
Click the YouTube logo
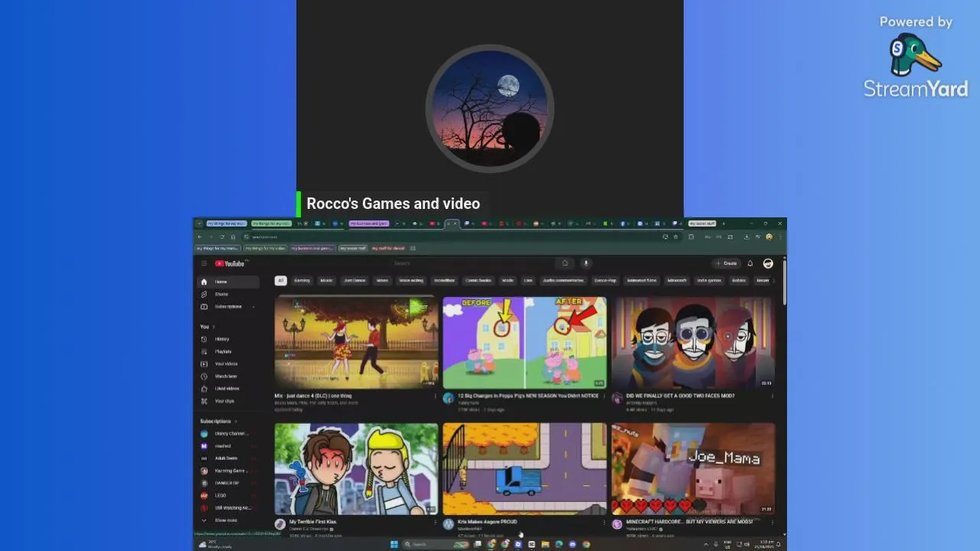pos(230,263)
